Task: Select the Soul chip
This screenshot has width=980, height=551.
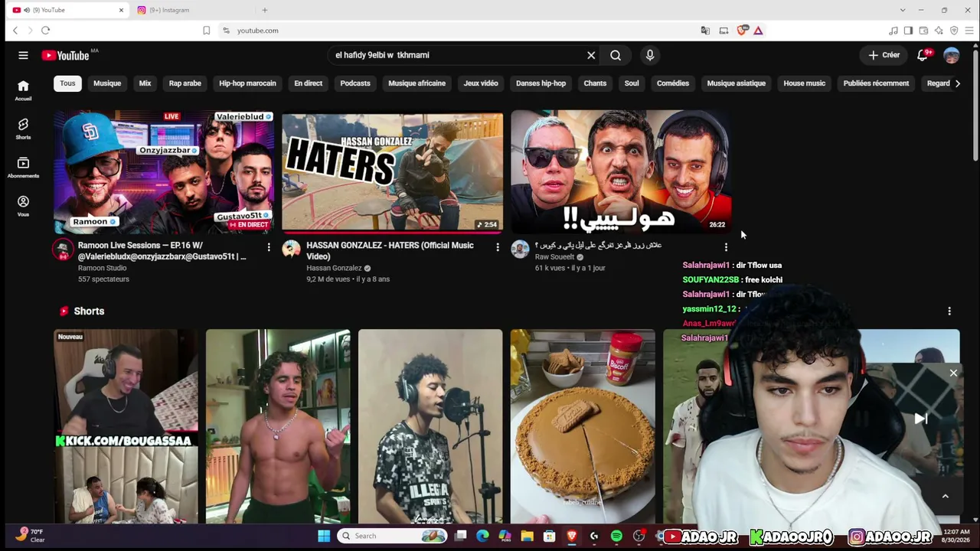Action: point(632,83)
